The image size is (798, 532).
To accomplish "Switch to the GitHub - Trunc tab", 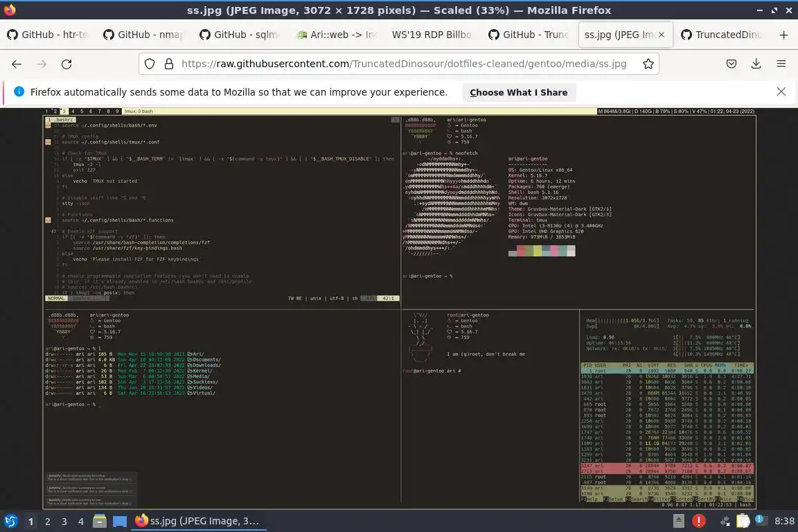I will point(529,35).
